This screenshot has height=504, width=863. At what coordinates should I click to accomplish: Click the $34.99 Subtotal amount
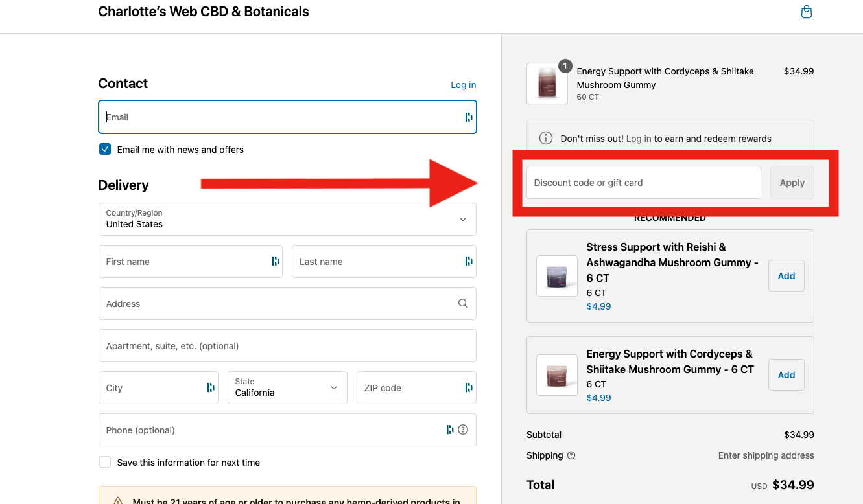click(x=799, y=435)
